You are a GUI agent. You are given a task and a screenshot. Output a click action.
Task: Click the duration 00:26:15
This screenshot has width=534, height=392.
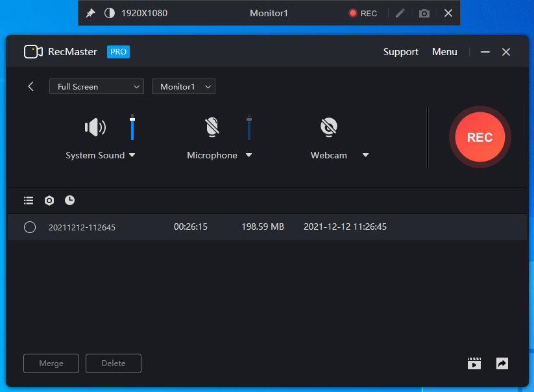[x=190, y=227]
